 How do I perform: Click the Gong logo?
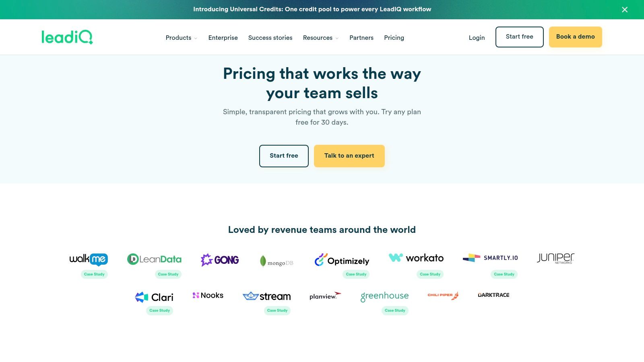[220, 260]
